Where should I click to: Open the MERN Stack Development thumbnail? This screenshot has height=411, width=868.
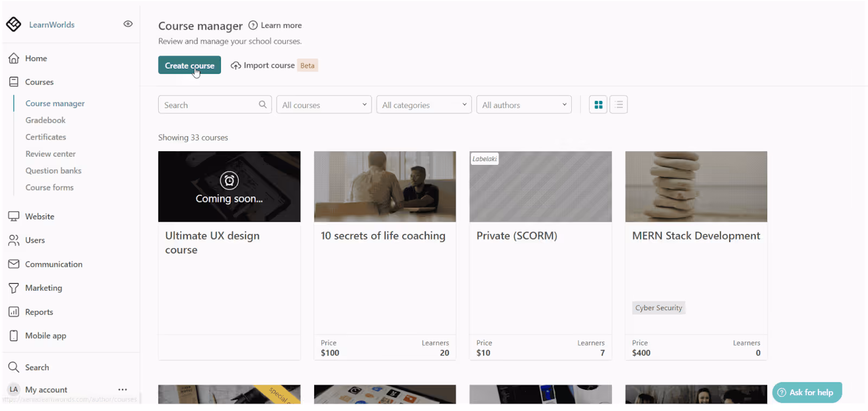696,187
